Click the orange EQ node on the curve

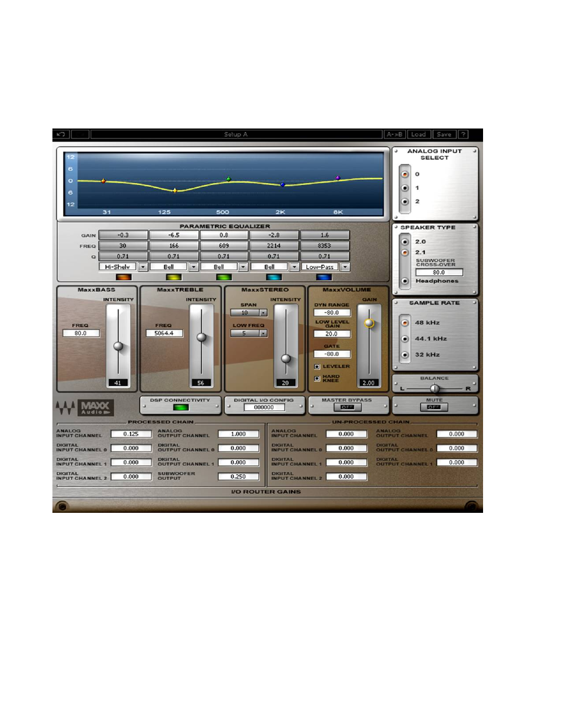(x=103, y=181)
